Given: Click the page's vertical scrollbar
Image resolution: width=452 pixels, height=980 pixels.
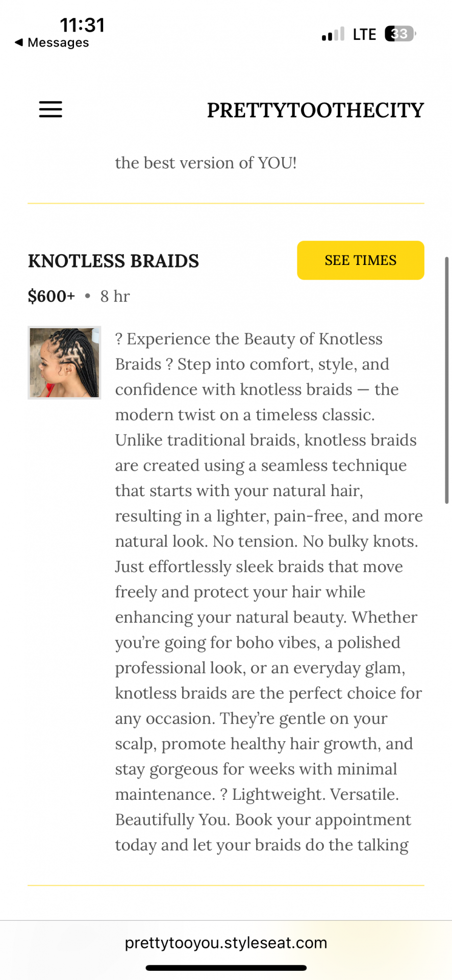Looking at the screenshot, I should click(x=446, y=380).
